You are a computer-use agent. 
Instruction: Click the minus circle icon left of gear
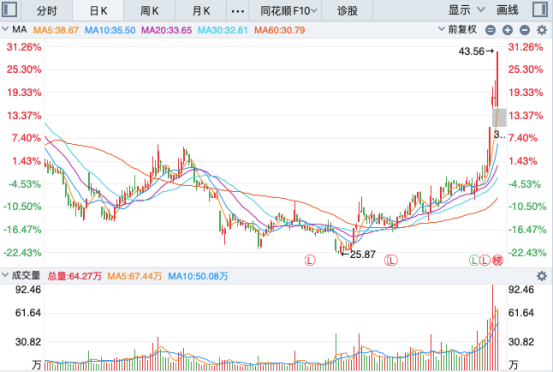pyautogui.click(x=525, y=30)
